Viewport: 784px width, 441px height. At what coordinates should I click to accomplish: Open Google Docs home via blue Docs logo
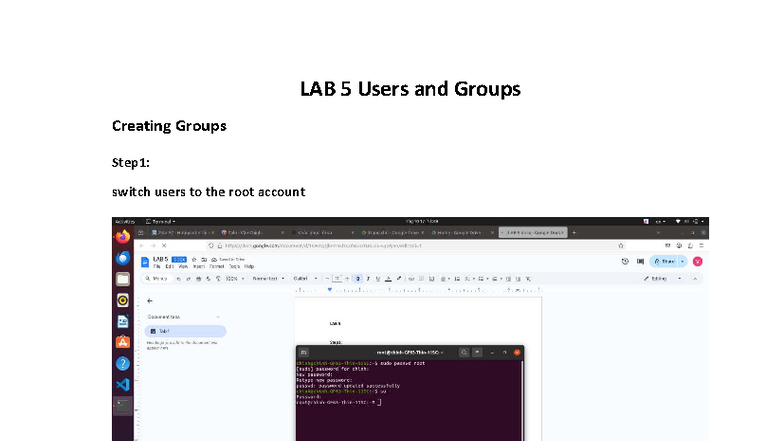coord(145,262)
